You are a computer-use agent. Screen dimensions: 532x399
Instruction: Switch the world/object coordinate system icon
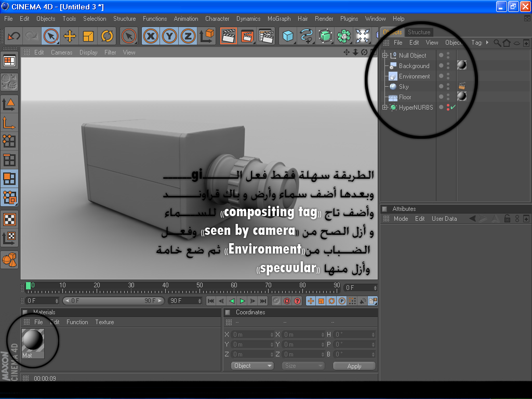pyautogui.click(x=207, y=36)
